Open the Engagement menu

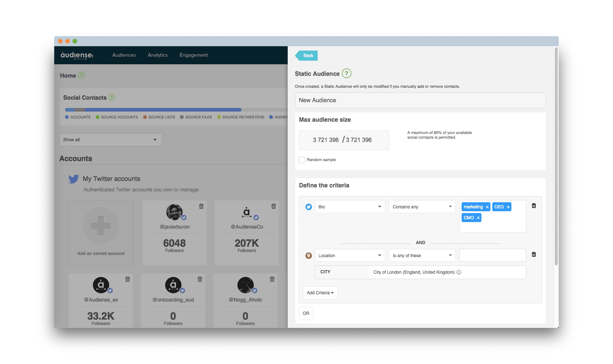coord(194,55)
